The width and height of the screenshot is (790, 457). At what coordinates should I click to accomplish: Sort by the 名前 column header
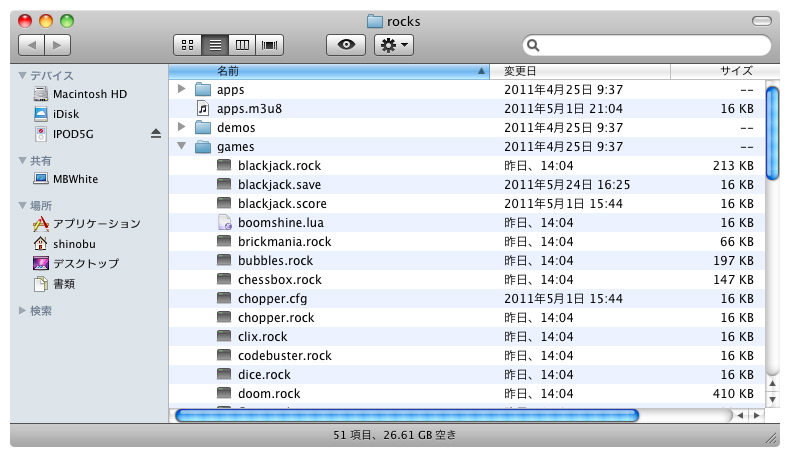[328, 71]
